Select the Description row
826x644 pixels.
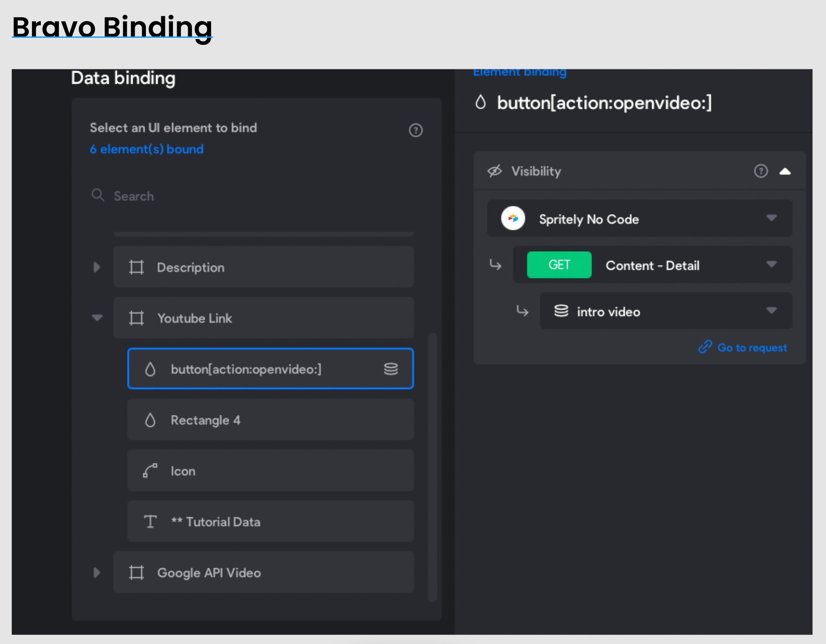(263, 267)
